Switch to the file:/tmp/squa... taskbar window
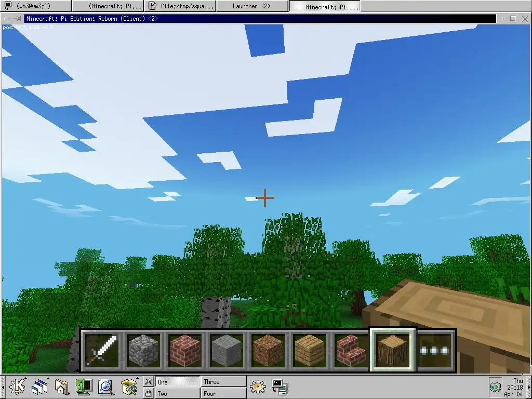 pos(180,6)
